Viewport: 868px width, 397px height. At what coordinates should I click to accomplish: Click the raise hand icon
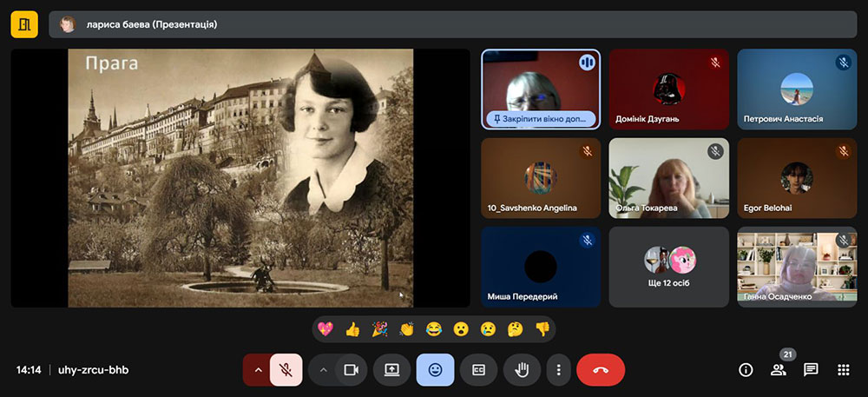(x=522, y=369)
